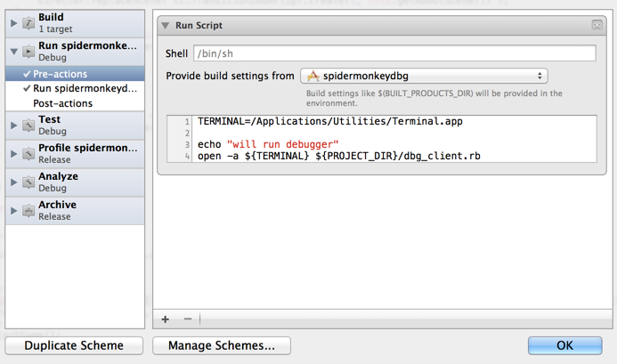Viewport: 617px width, 364px height.
Task: Collapse the Run Script disclosure triangle
Action: (166, 26)
